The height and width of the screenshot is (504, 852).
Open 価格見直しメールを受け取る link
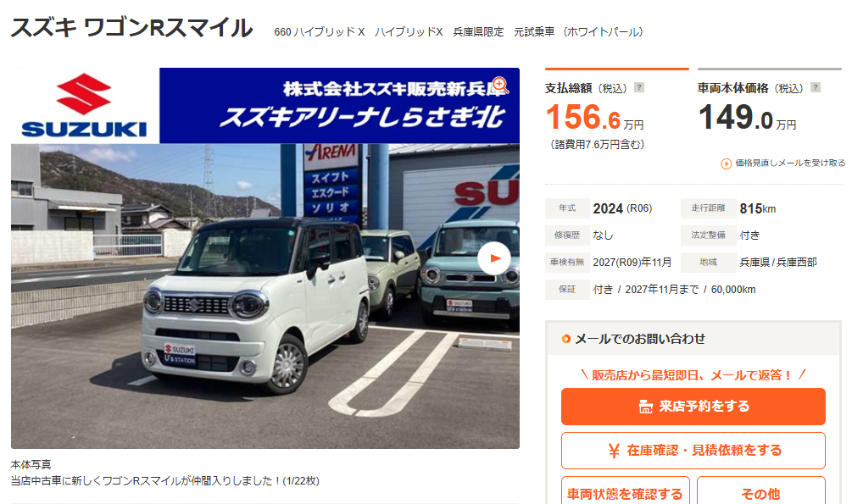pos(790,163)
